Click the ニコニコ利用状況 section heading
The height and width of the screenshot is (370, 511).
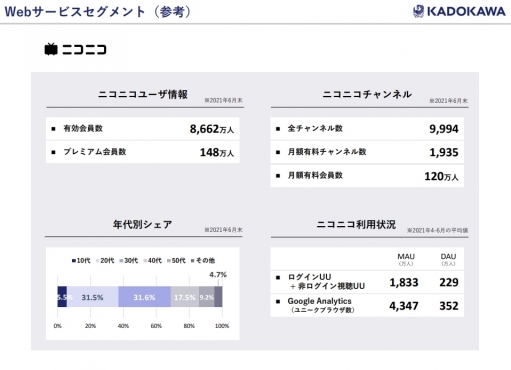pyautogui.click(x=356, y=225)
